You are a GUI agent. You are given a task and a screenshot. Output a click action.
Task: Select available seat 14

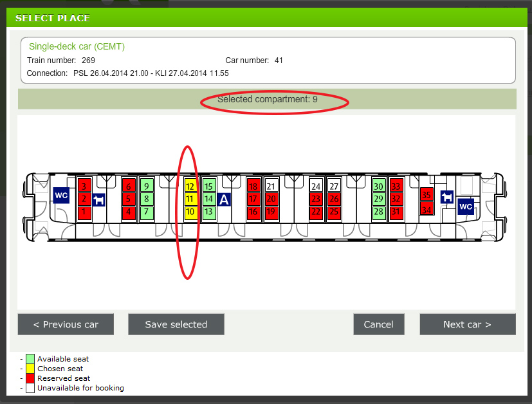point(209,199)
